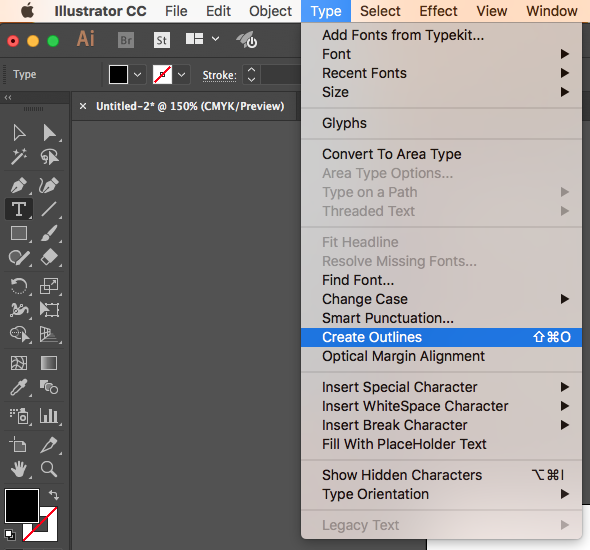This screenshot has width=590, height=550.
Task: Choose Convert To Area Type
Action: (441, 154)
